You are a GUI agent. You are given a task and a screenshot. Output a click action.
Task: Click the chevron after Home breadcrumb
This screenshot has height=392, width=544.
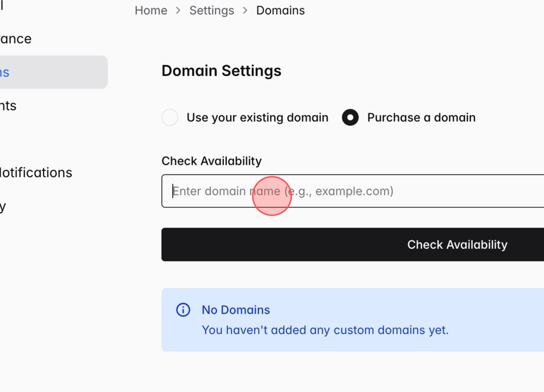[x=178, y=10]
